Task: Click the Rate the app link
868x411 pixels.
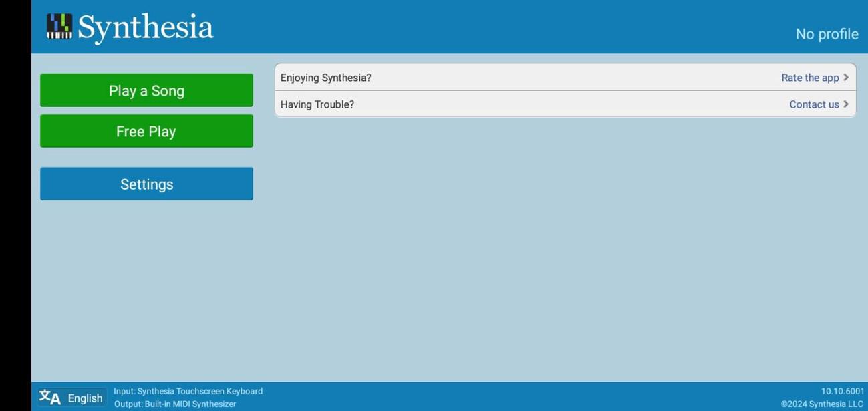Action: (810, 78)
